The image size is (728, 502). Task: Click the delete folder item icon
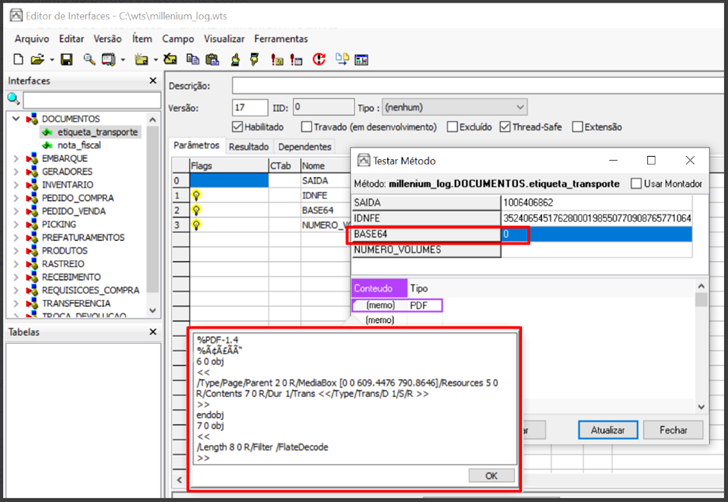coord(170,59)
